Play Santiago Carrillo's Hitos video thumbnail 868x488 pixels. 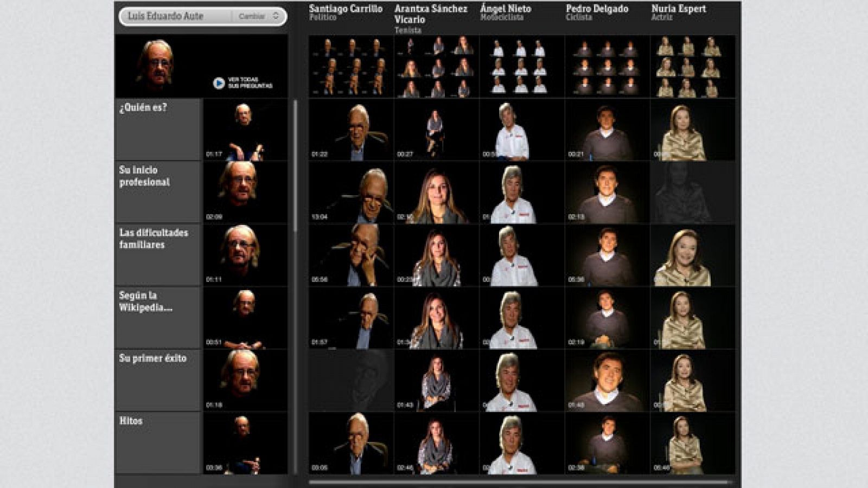(x=351, y=443)
